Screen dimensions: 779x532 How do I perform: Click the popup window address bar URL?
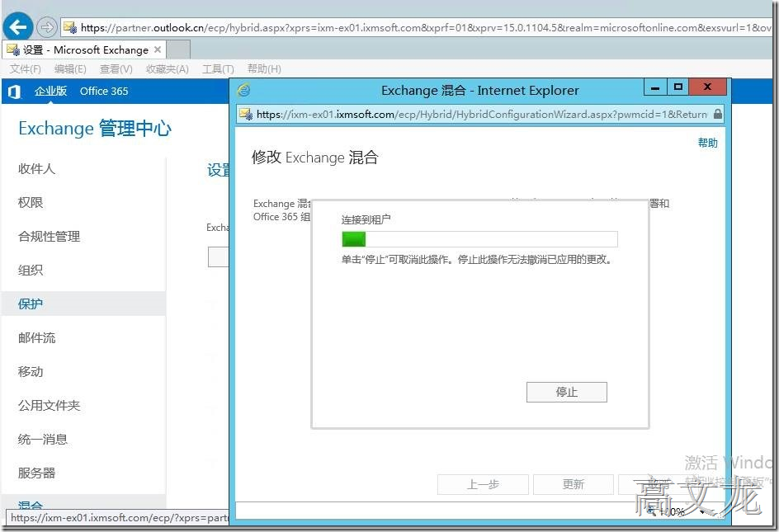point(481,115)
